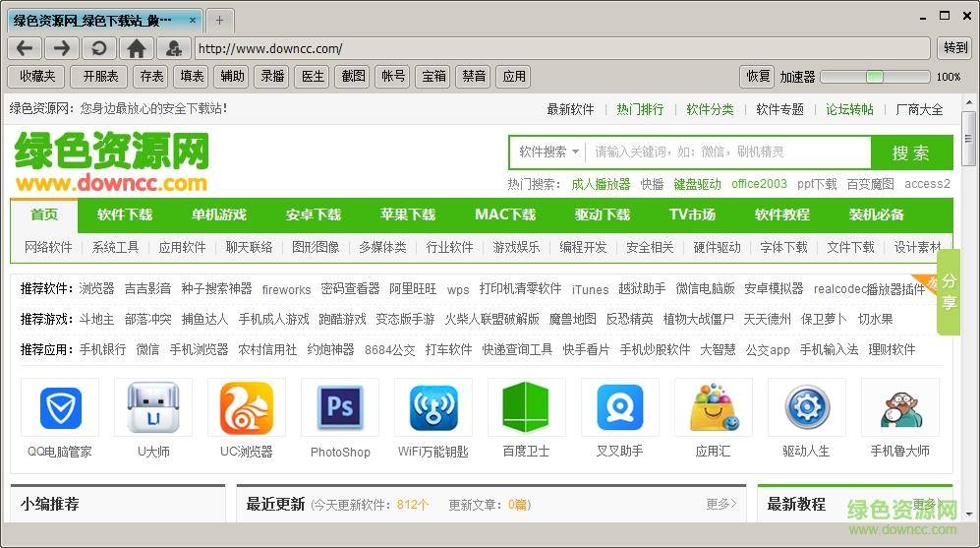
Task: Select the PhotoShop app icon
Action: point(340,408)
